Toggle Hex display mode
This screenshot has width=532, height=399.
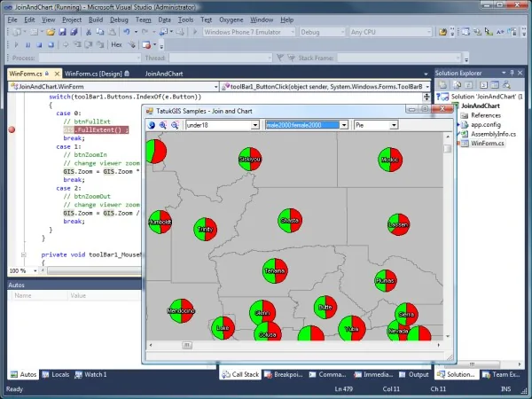pos(116,45)
